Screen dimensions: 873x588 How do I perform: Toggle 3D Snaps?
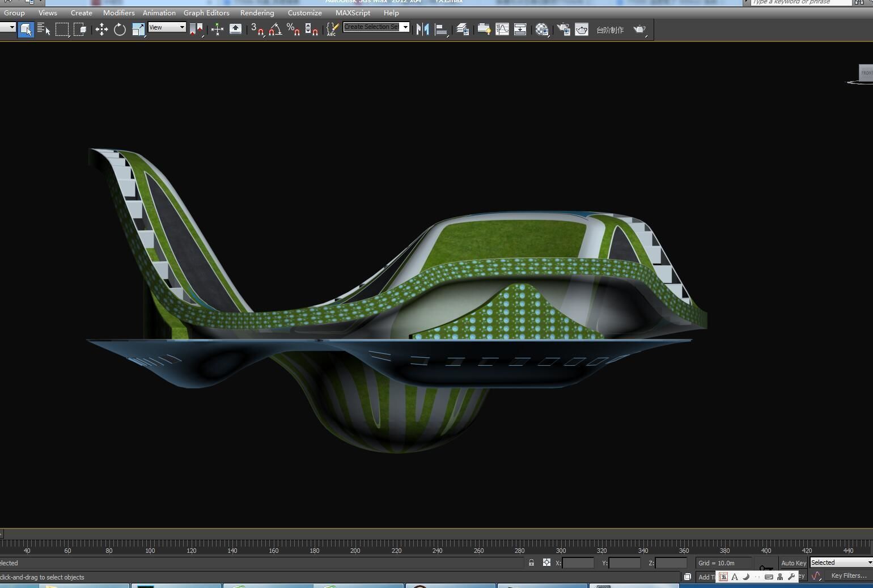click(257, 29)
